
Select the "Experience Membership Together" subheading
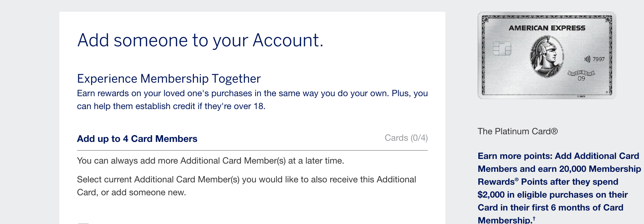click(169, 79)
